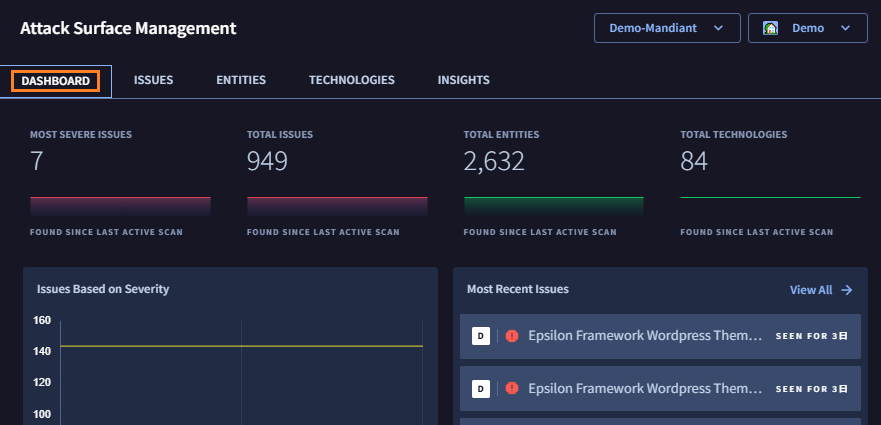Click the green bar under Total Entities
Viewport: 881px width, 425px height.
pos(553,206)
